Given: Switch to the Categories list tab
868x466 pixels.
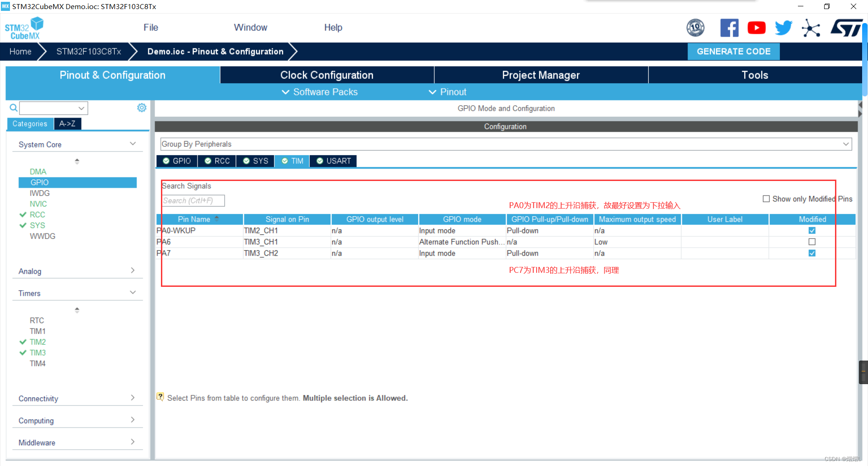Looking at the screenshot, I should point(30,124).
